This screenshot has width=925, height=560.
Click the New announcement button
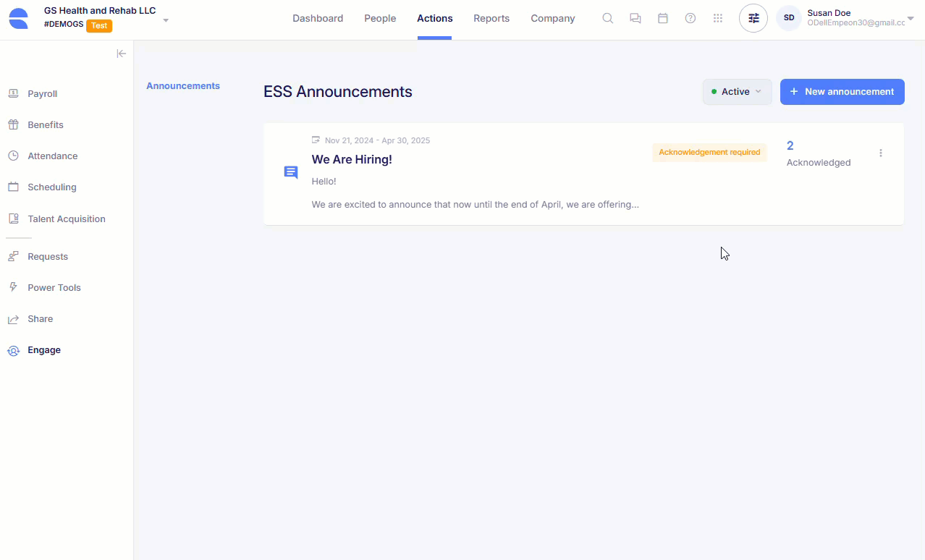tap(842, 91)
